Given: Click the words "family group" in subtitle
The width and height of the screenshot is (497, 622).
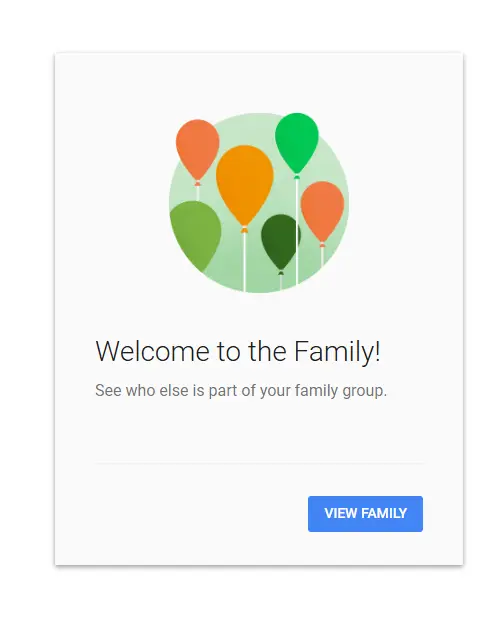Looking at the screenshot, I should click(341, 391).
